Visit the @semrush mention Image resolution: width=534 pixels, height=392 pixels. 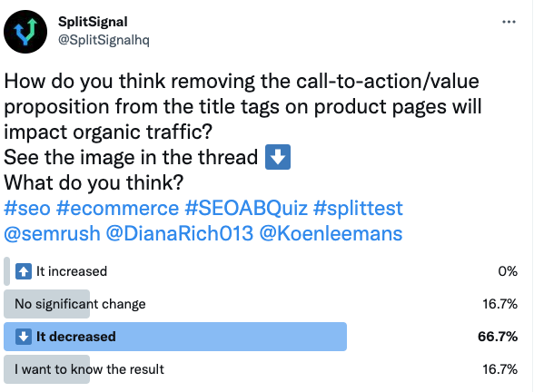[x=52, y=233]
